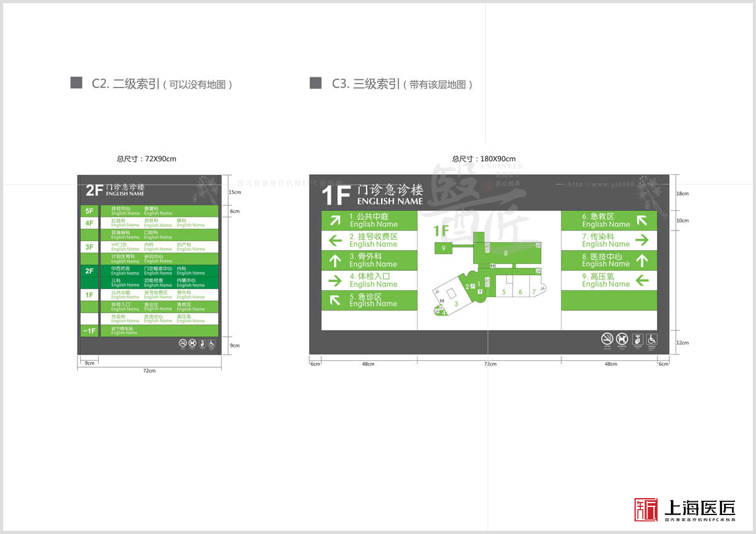Click the up-right arrow beside 公共中庭
This screenshot has width=756, height=534.
point(335,220)
